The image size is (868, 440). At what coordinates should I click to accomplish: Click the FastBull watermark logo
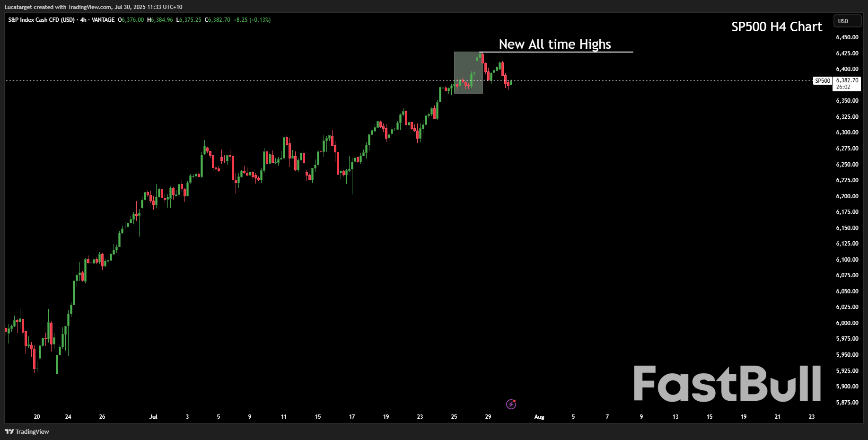(x=727, y=384)
